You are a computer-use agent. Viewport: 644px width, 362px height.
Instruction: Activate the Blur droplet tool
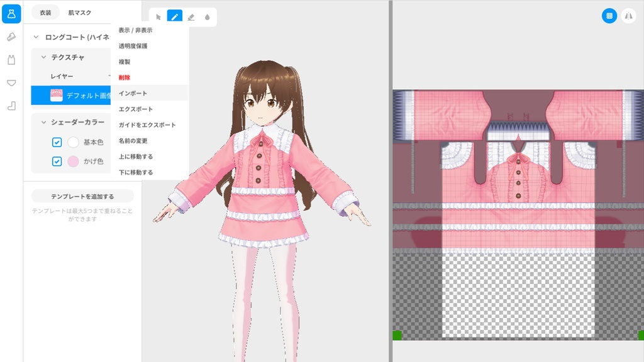208,17
